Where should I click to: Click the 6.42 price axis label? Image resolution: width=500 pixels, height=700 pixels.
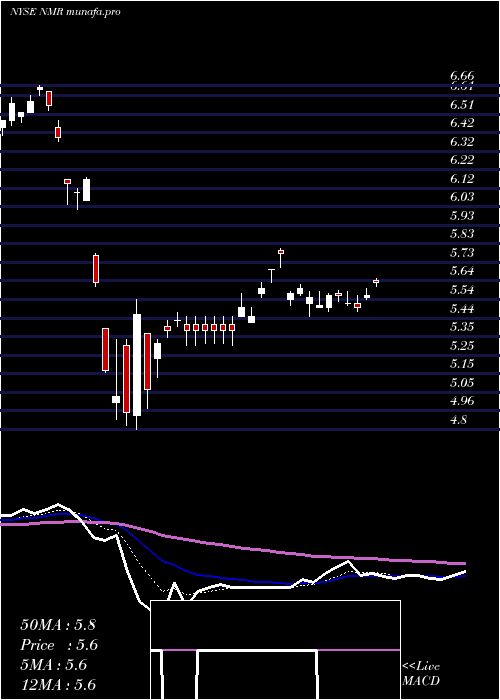point(462,123)
